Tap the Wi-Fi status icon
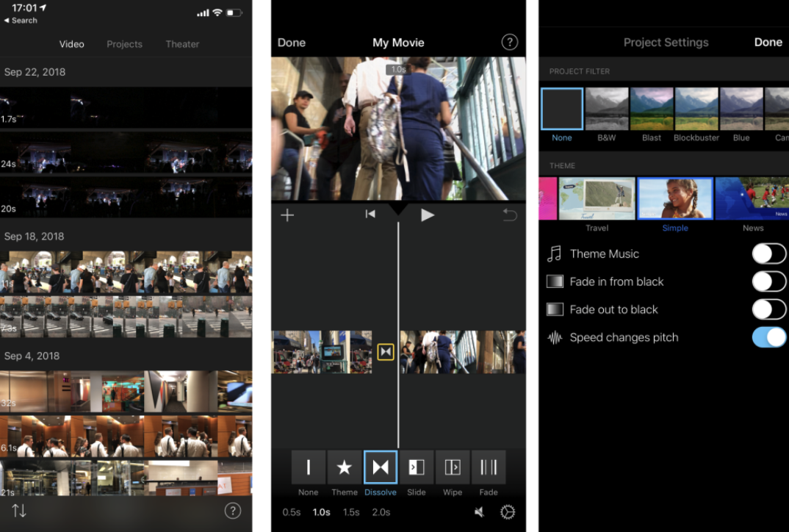Screen dimensions: 789x532 click(x=217, y=12)
